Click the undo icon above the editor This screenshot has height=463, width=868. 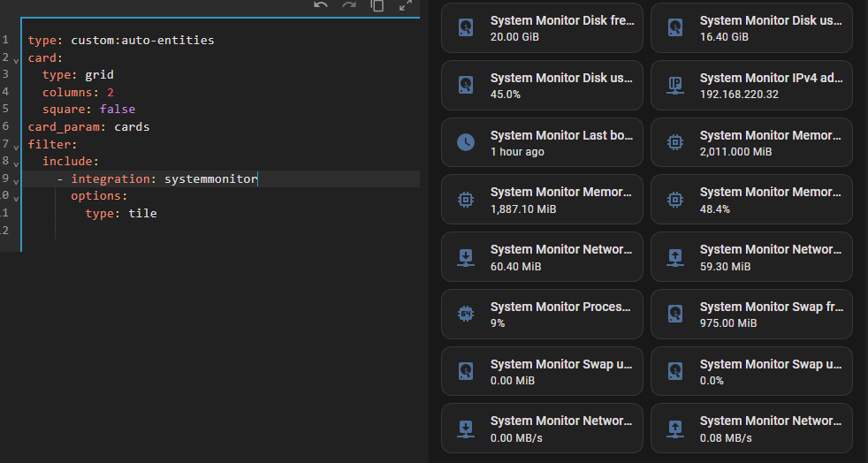[321, 5]
